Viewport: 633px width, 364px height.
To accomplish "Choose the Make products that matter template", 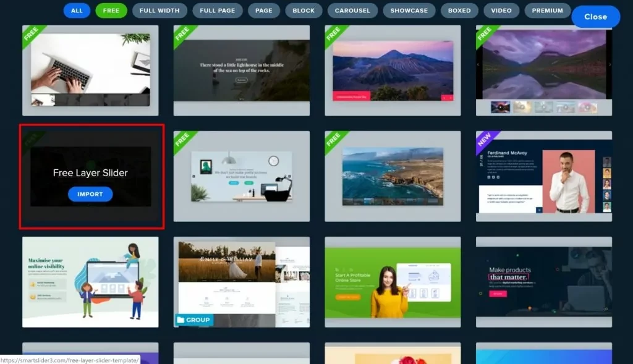I will click(x=543, y=282).
